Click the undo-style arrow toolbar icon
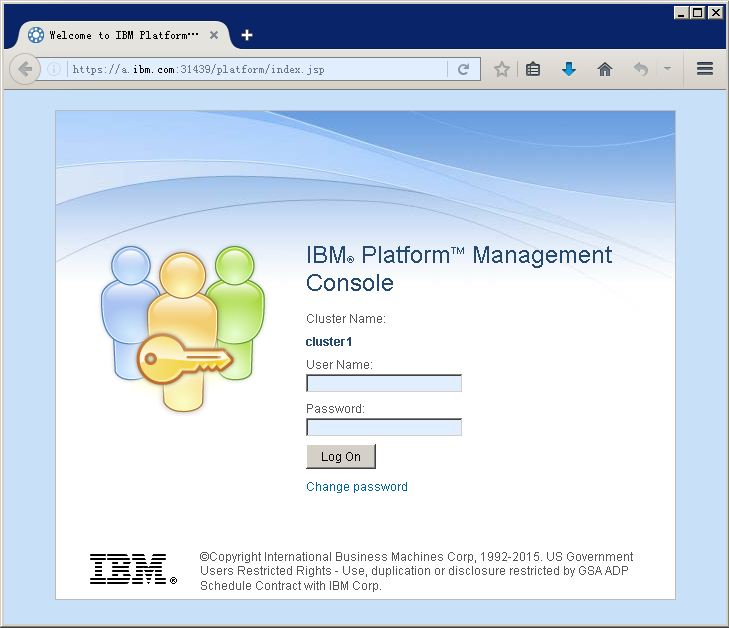The width and height of the screenshot is (729, 628). 641,70
